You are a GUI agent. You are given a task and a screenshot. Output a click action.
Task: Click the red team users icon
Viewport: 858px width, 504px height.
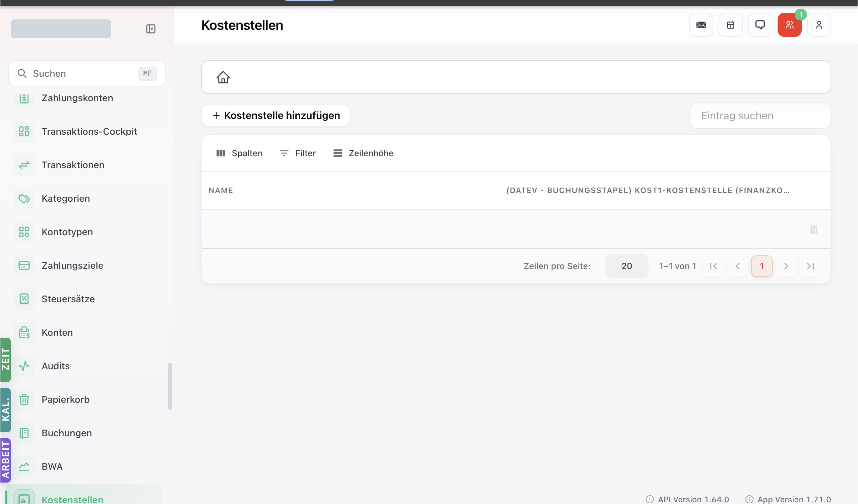(x=789, y=25)
